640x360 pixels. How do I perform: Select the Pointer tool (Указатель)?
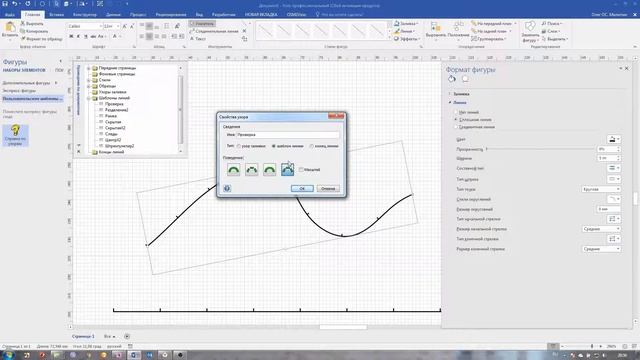click(x=202, y=24)
